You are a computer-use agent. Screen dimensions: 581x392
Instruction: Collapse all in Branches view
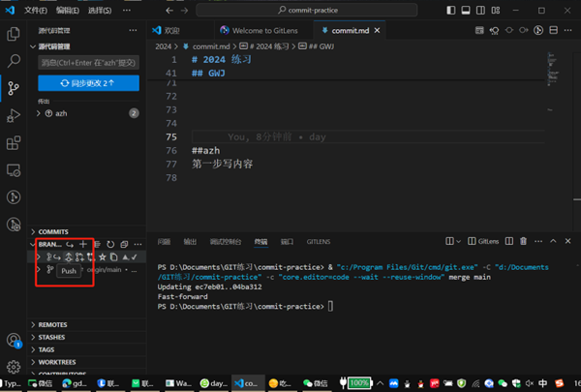pyautogui.click(x=124, y=244)
